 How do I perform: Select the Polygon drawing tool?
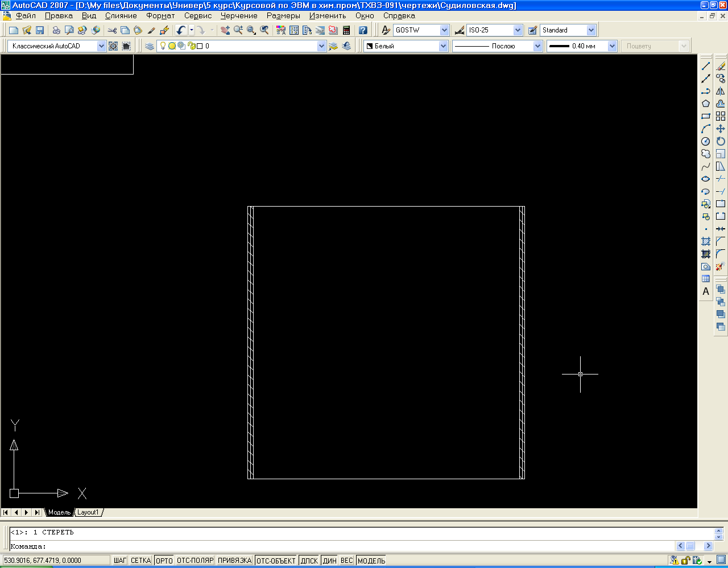click(706, 104)
